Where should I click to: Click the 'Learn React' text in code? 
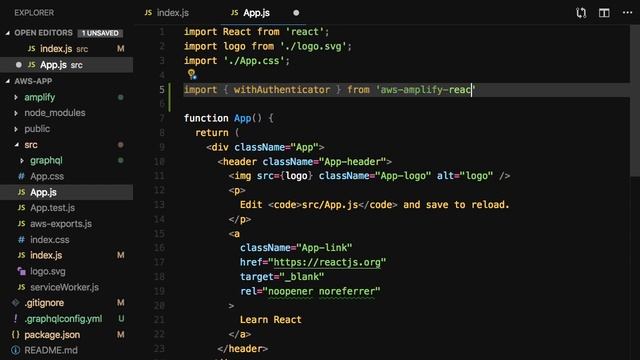[x=271, y=320]
